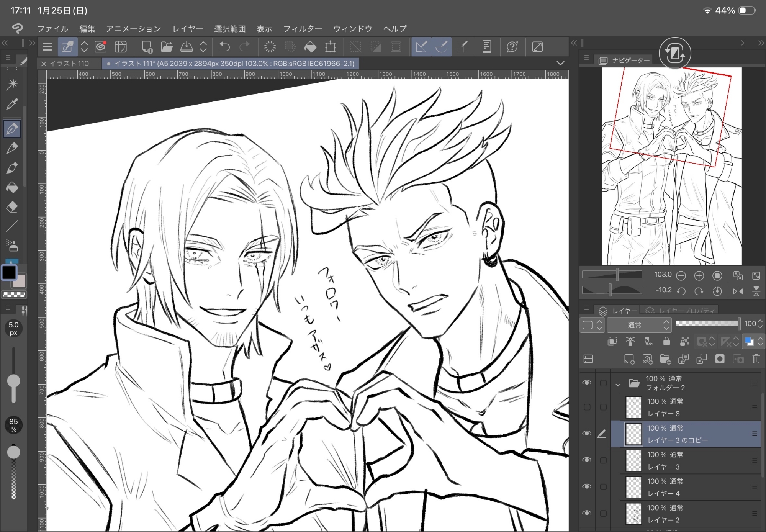Screen dimensions: 766x532
Task: Flip the canvas horizontally in the Navigator
Action: coord(738,291)
